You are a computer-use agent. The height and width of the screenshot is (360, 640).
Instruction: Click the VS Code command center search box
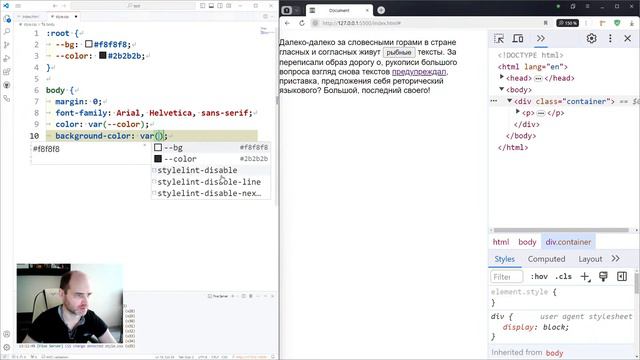pos(133,6)
